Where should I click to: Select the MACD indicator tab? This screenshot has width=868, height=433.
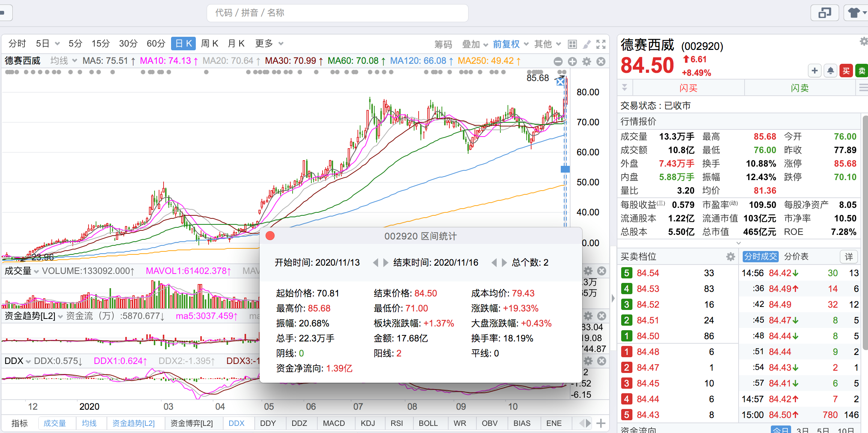333,423
